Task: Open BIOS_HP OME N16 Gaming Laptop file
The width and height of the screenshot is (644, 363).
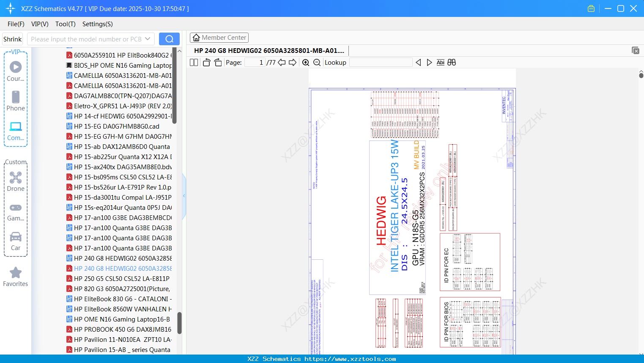Action: click(x=119, y=65)
